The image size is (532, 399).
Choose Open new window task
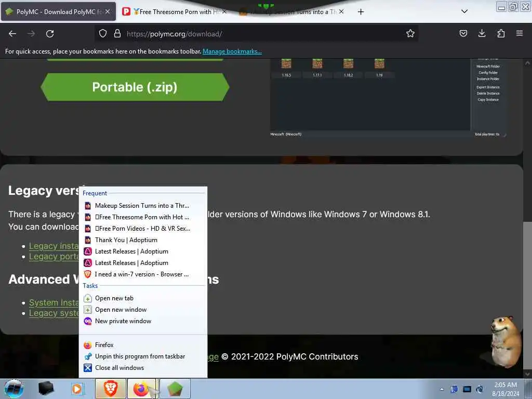[143, 310]
